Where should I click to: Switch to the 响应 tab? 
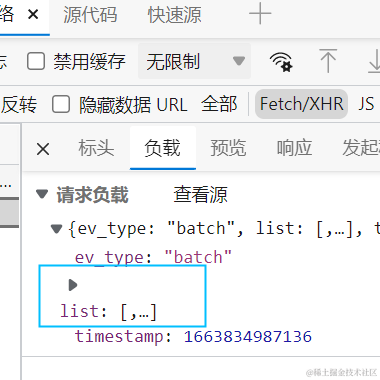[x=294, y=148]
